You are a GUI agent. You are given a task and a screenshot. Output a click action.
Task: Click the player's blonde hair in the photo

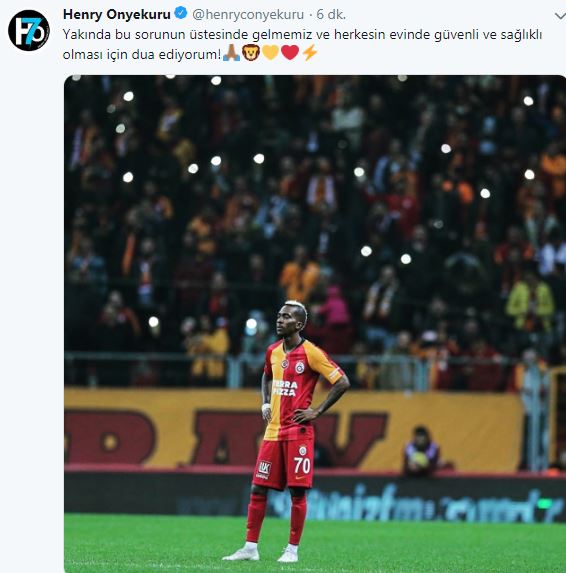(297, 308)
